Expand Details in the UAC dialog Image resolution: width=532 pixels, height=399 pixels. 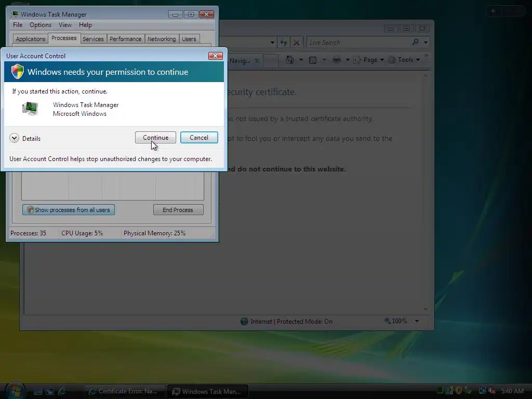tap(25, 138)
